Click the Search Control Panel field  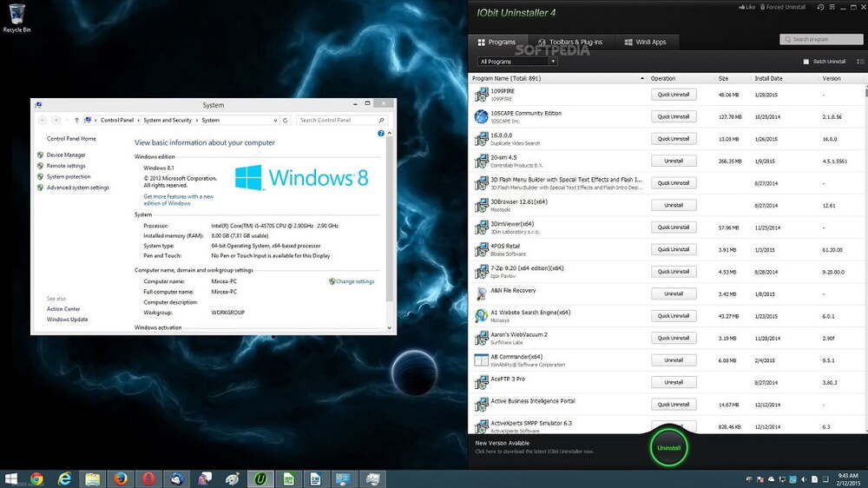(x=341, y=120)
